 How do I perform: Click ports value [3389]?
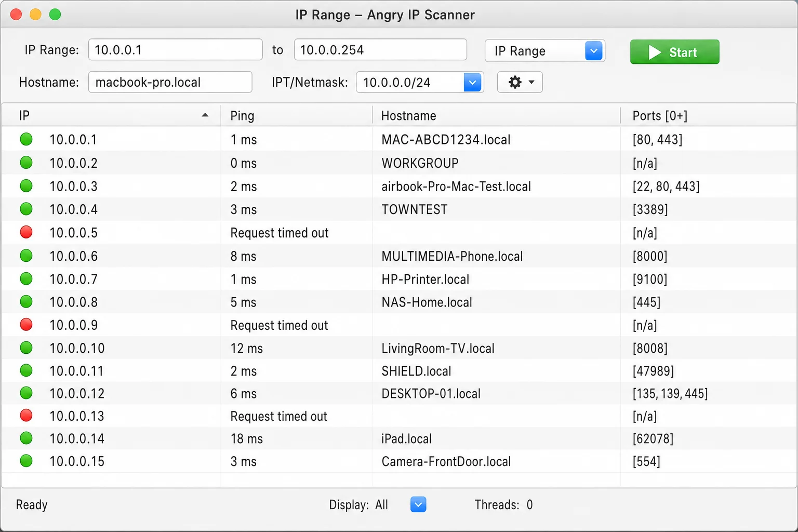pos(650,209)
